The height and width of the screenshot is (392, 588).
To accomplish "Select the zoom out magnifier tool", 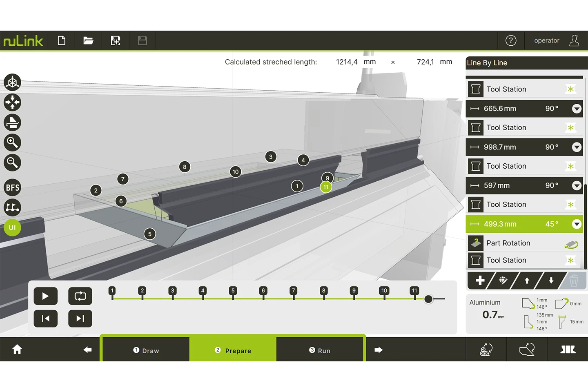I will click(x=12, y=163).
